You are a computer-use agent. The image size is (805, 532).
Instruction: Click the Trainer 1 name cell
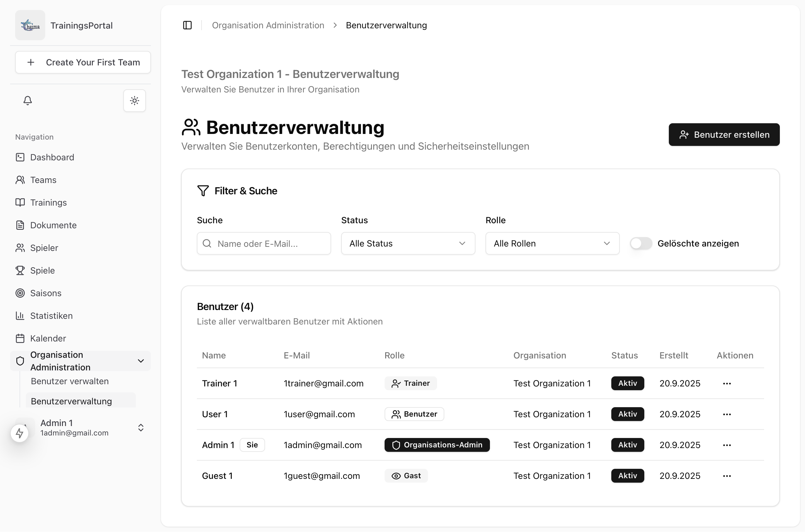click(x=219, y=383)
